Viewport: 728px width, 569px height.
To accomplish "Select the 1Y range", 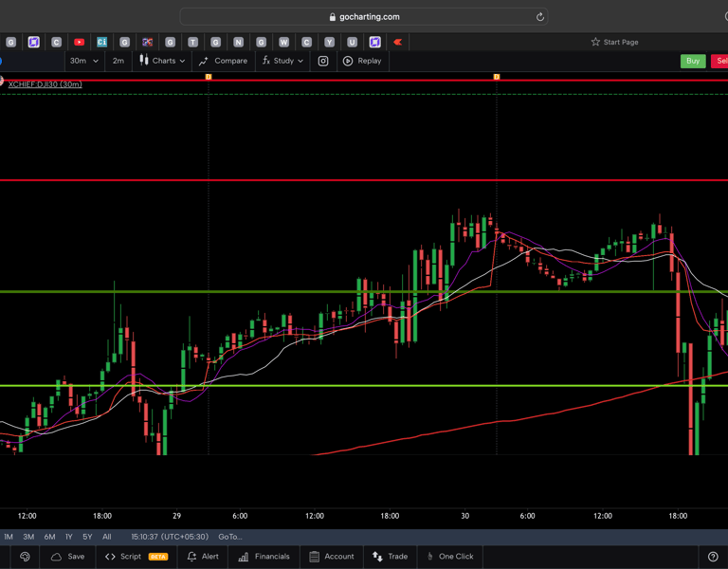I will click(68, 537).
